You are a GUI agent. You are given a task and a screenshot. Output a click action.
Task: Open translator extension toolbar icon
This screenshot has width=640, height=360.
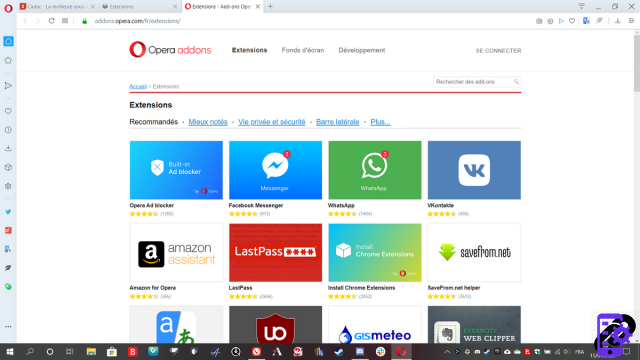(x=587, y=21)
